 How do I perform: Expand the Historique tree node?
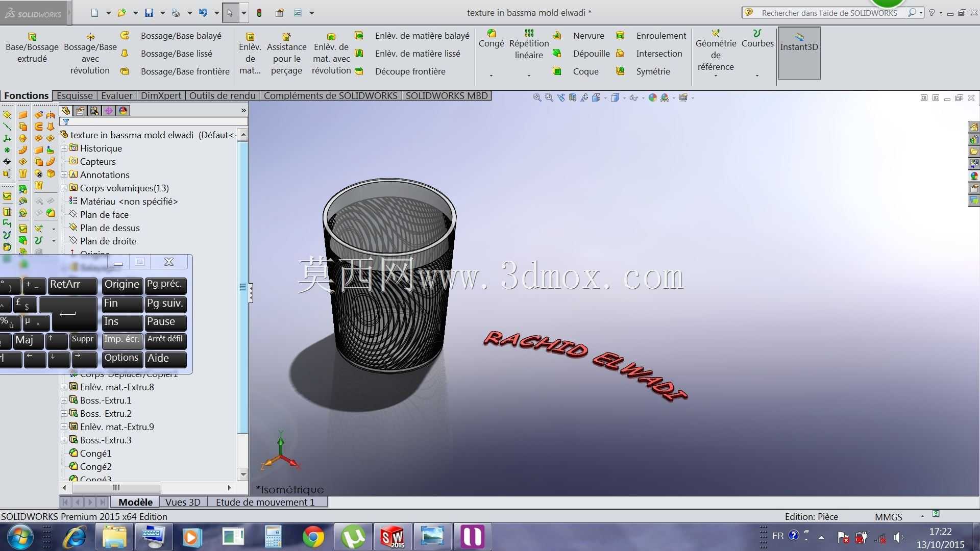pos(64,148)
